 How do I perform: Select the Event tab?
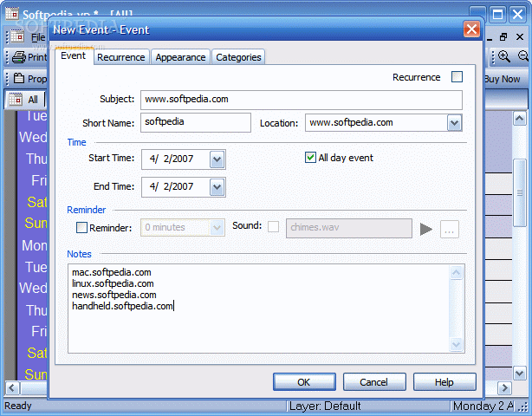pyautogui.click(x=74, y=55)
